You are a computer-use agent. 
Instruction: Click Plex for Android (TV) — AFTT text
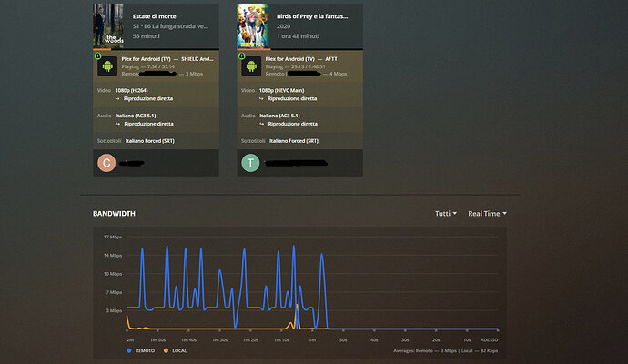[301, 59]
